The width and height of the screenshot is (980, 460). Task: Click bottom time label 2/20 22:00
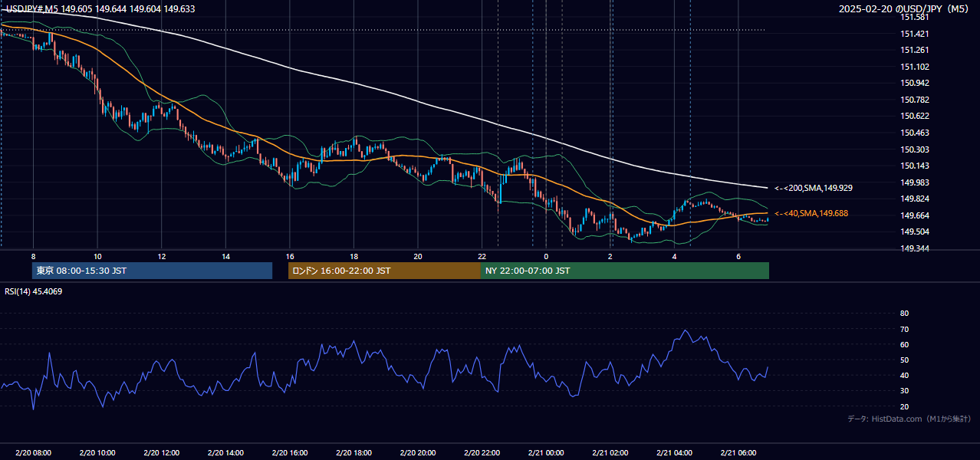pyautogui.click(x=482, y=452)
